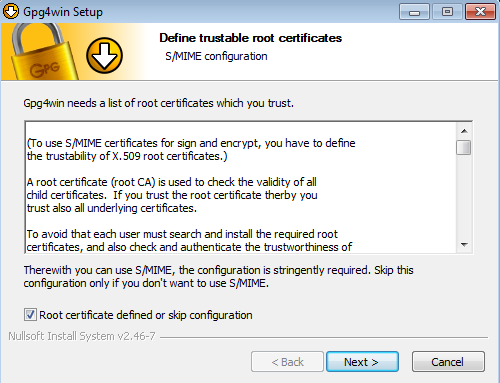
Task: Click the 'Nullsoft Install System v2.46-7' label
Action: [82, 336]
